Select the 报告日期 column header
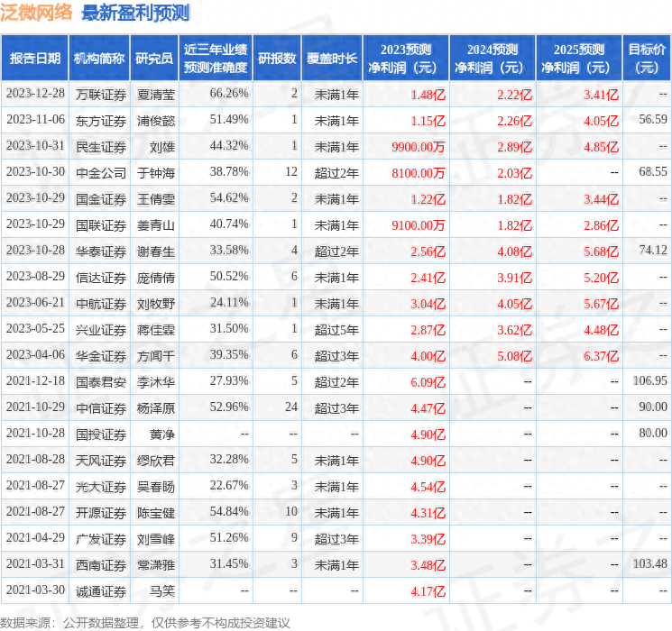 pos(35,59)
